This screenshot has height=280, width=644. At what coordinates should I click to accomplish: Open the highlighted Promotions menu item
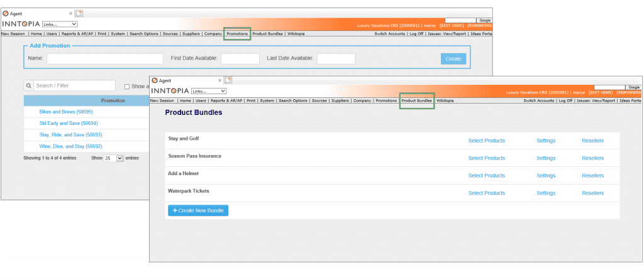coord(237,34)
